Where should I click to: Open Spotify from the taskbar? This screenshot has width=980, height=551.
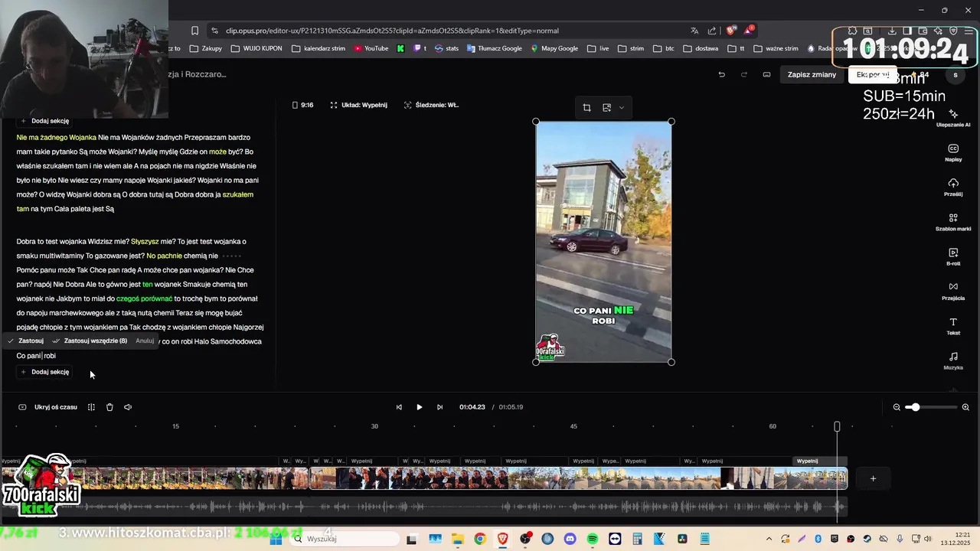pos(593,539)
